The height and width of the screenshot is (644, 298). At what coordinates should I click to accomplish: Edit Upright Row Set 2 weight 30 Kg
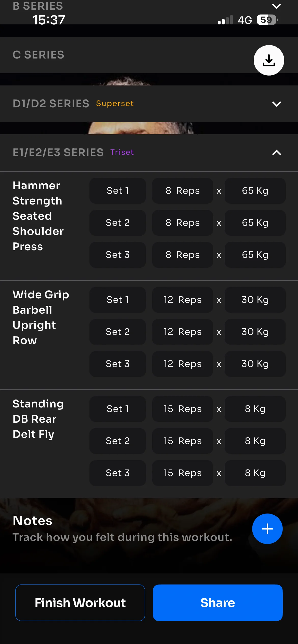pos(255,332)
